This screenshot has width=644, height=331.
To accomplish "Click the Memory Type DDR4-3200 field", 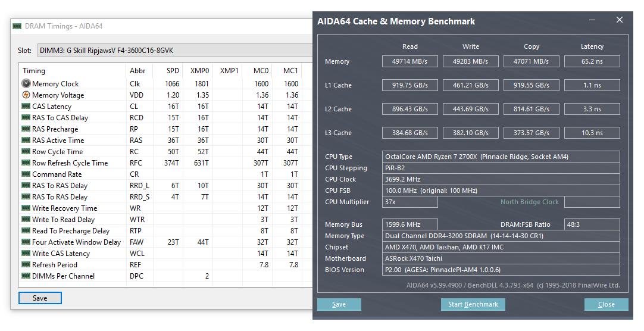I will click(x=501, y=236).
